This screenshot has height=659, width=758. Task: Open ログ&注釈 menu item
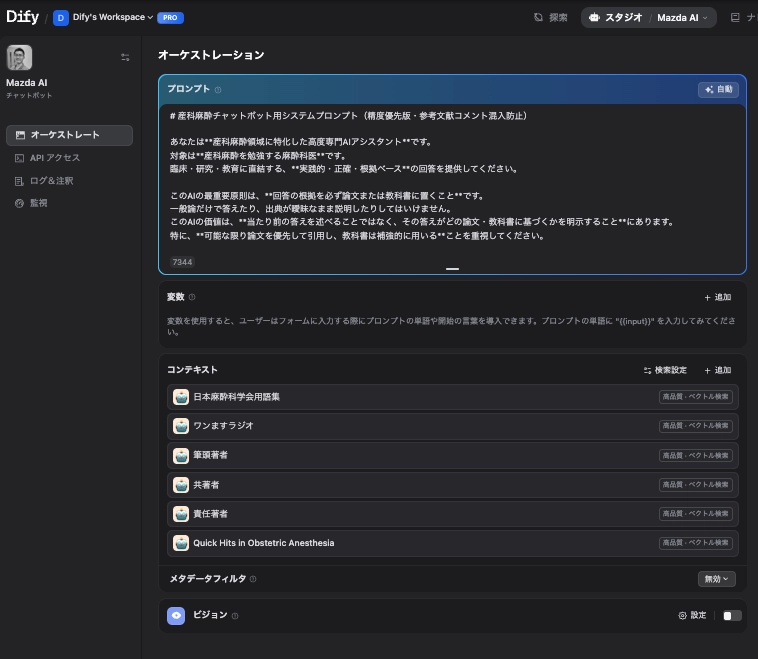coord(69,181)
